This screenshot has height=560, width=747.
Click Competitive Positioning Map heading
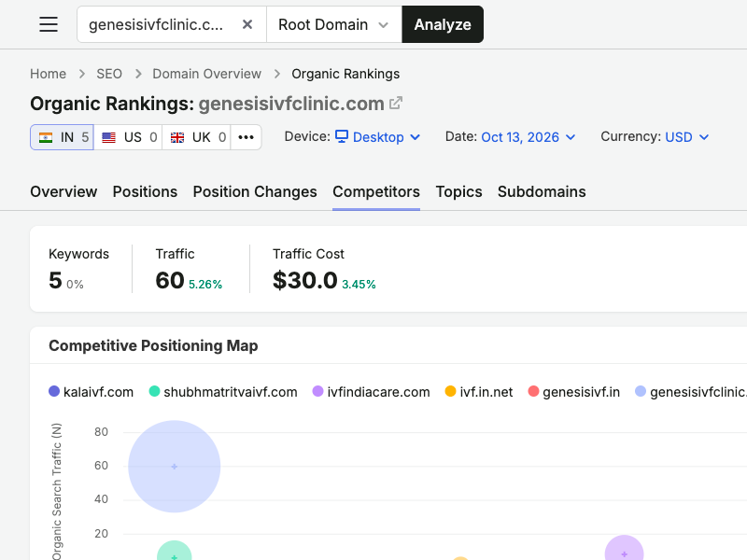[x=153, y=345]
